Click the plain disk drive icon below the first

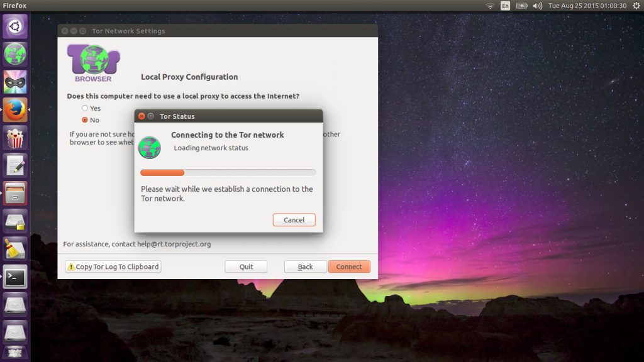(15, 332)
